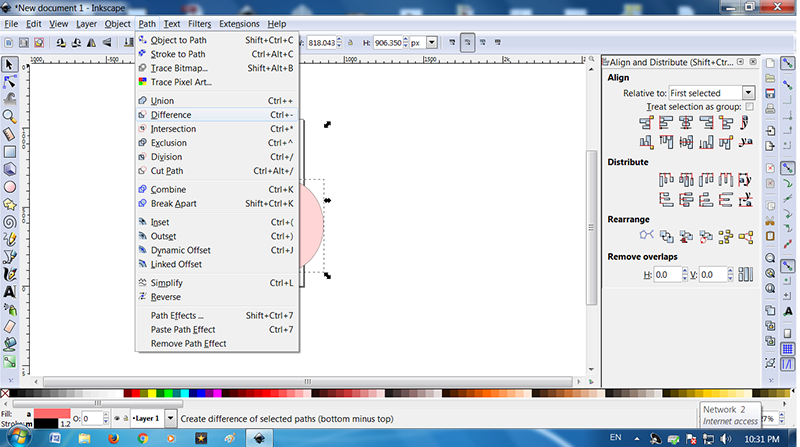
Task: Select the Selector arrow tool
Action: (9, 65)
